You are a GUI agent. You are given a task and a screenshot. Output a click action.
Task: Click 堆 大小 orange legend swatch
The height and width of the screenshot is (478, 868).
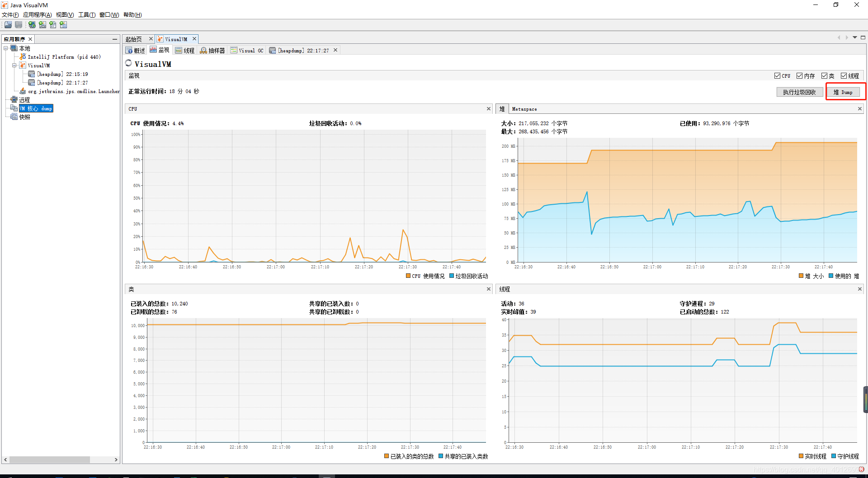click(801, 276)
